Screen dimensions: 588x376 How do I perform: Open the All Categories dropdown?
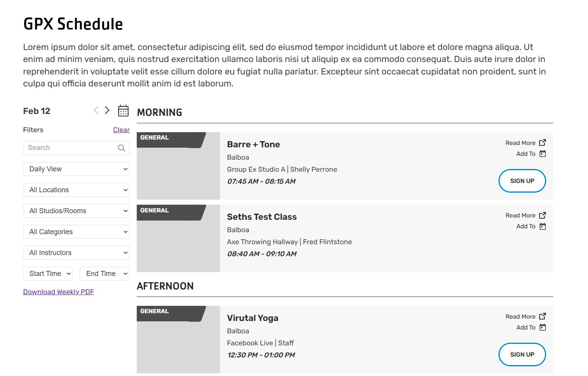[x=76, y=232]
